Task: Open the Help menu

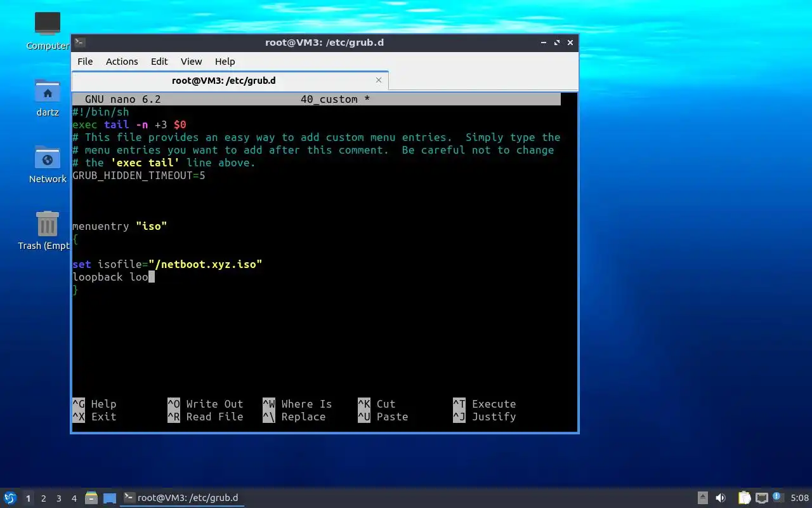Action: click(225, 62)
